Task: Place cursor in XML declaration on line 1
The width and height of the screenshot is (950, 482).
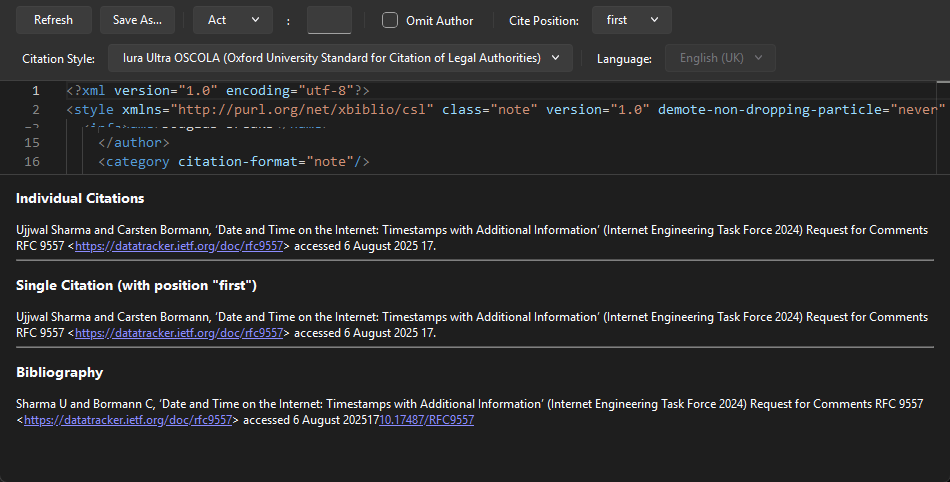Action: pyautogui.click(x=218, y=91)
